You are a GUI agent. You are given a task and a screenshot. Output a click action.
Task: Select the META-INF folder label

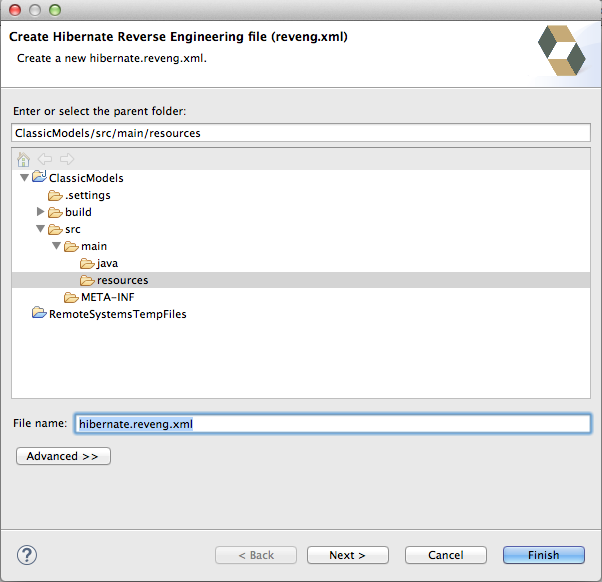[x=108, y=297]
